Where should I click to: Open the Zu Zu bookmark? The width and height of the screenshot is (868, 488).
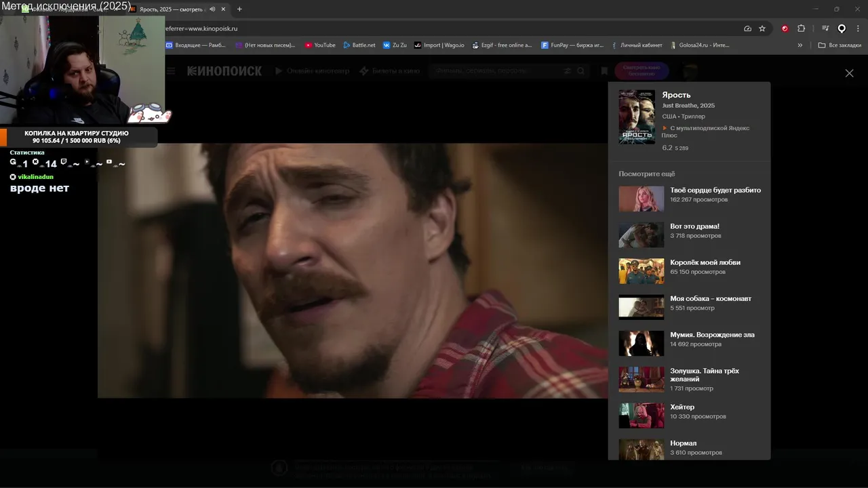click(395, 45)
